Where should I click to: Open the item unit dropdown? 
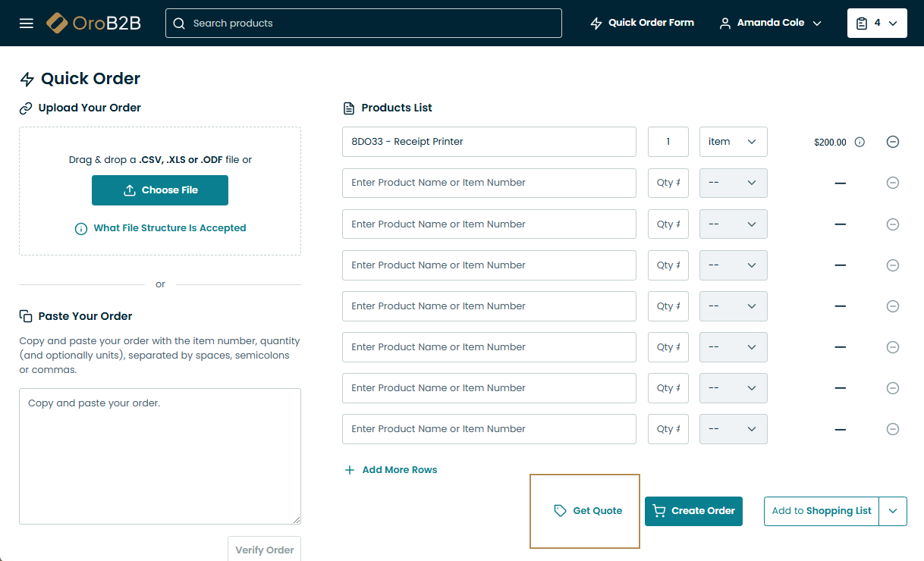(733, 142)
